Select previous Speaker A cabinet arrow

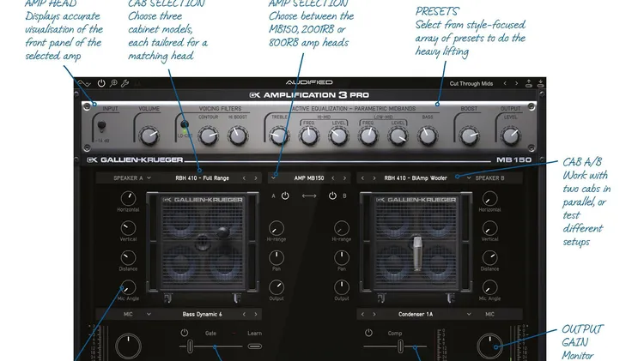point(244,178)
